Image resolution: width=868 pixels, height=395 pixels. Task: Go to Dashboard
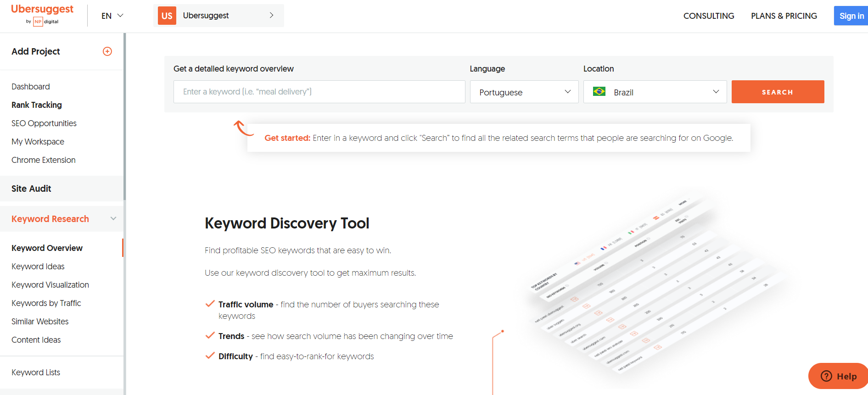(31, 87)
